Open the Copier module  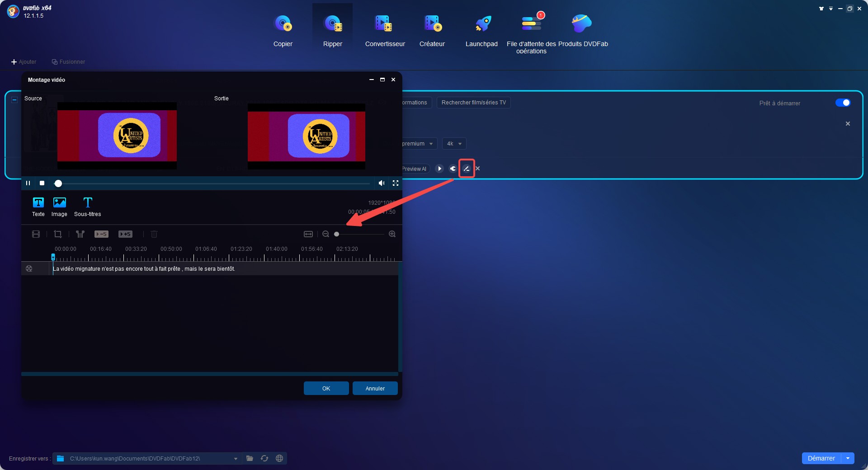click(x=283, y=30)
